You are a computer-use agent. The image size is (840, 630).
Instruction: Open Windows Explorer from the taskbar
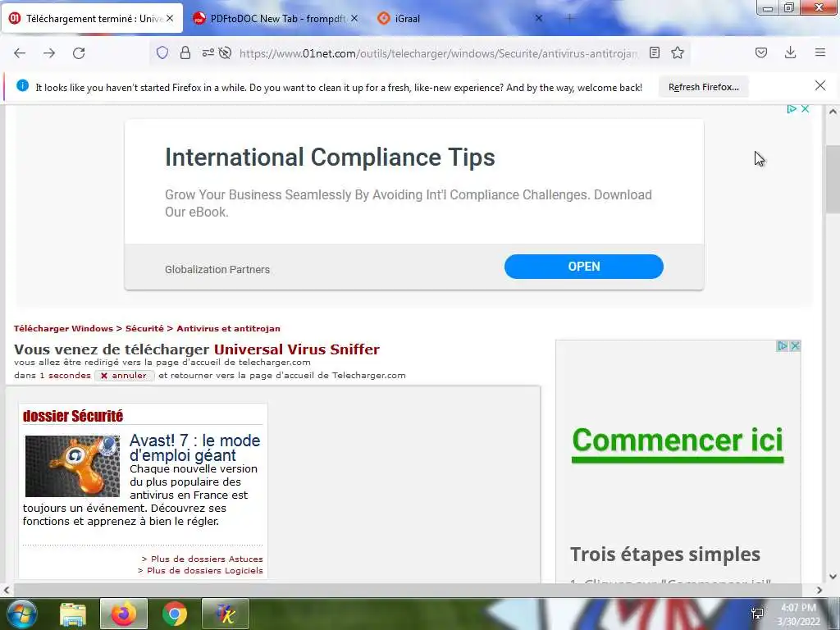point(73,614)
